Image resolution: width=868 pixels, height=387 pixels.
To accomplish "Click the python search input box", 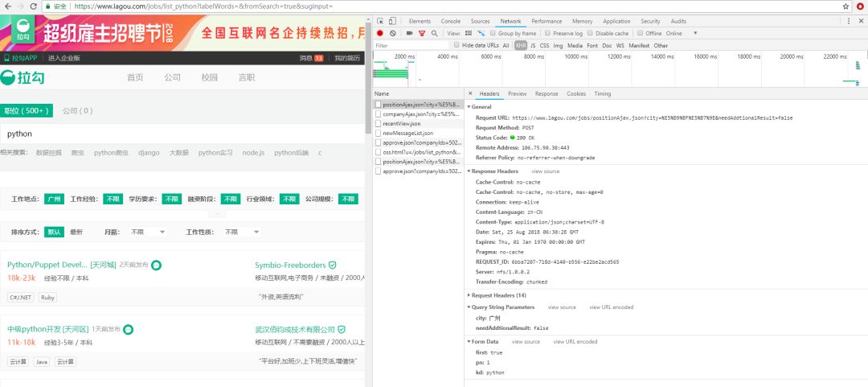I will click(182, 134).
